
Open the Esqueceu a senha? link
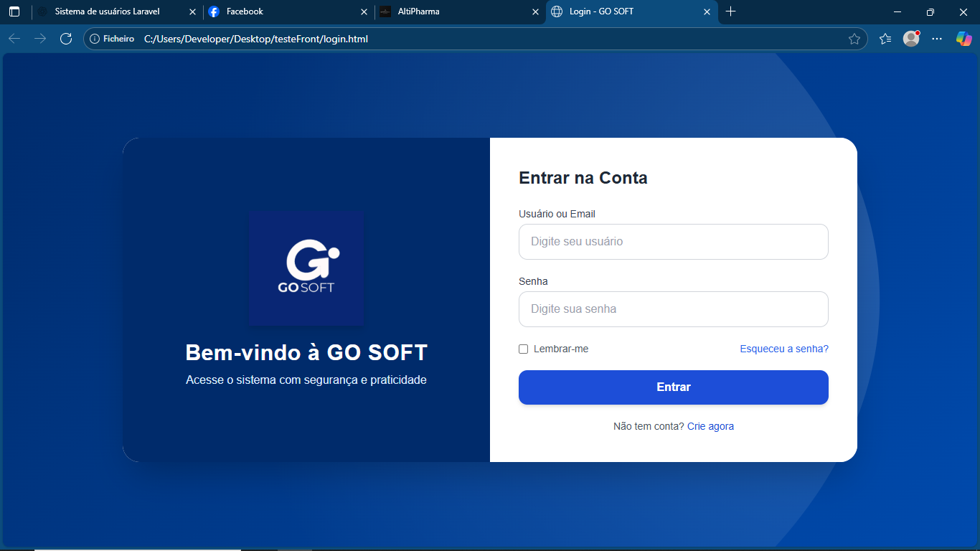coord(784,349)
